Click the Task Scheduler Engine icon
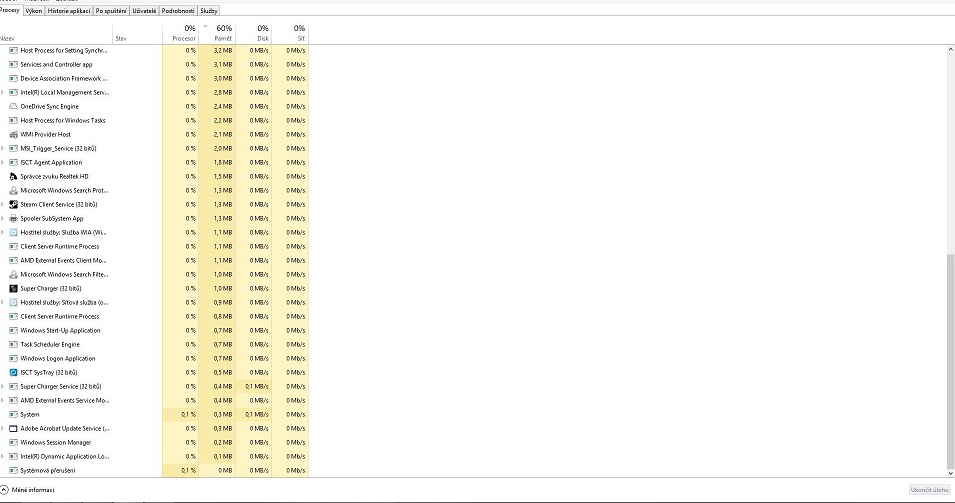The height and width of the screenshot is (503, 955). pyautogui.click(x=13, y=345)
